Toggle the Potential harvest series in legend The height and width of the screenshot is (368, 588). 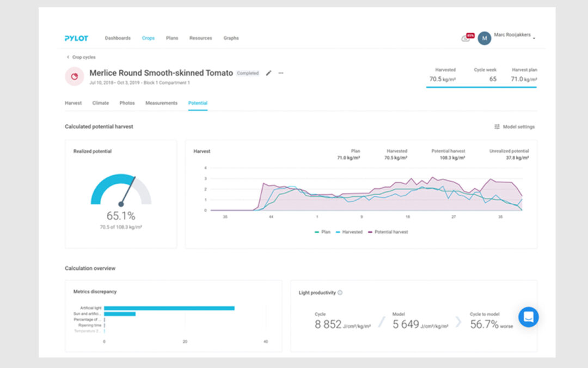388,232
